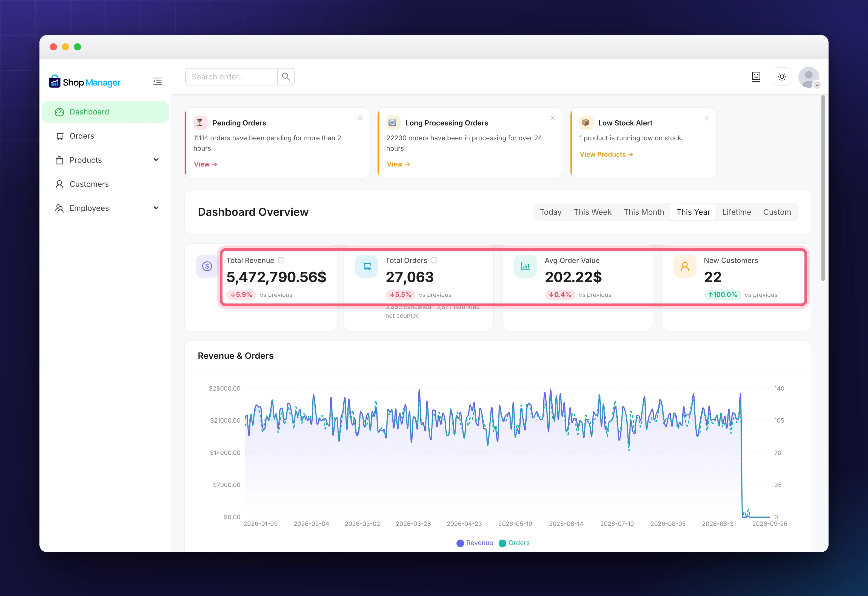Click View link under Long Processing Orders
The width and height of the screenshot is (868, 596).
click(x=398, y=164)
